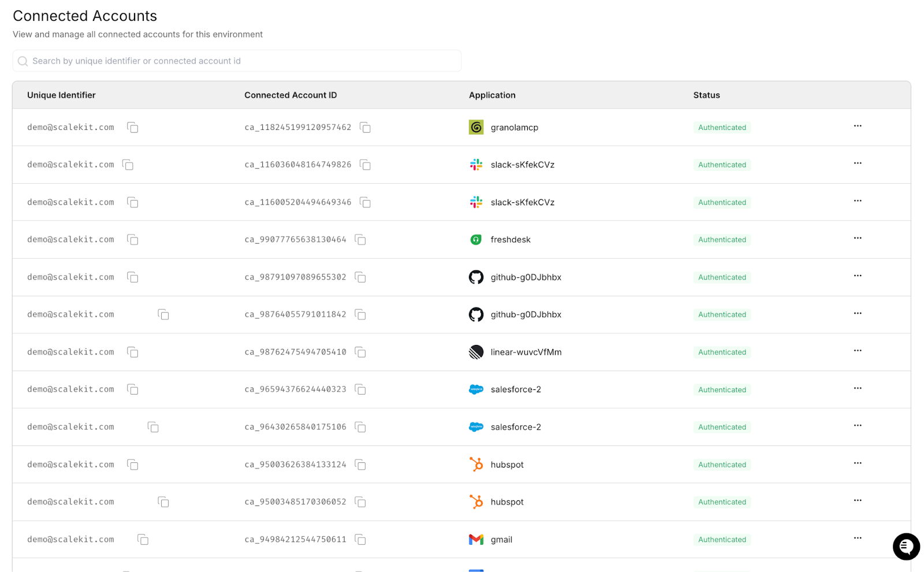Click Authenticated status in gmail row
Image resolution: width=924 pixels, height=572 pixels.
pos(722,540)
